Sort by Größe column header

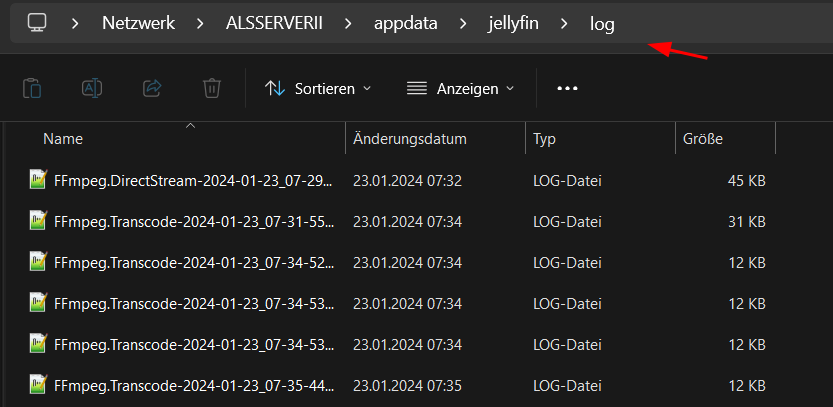pyautogui.click(x=703, y=139)
